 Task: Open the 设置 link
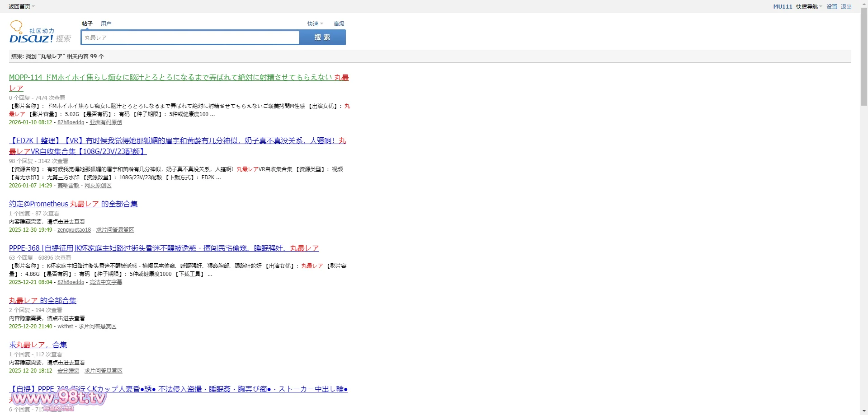(x=831, y=6)
